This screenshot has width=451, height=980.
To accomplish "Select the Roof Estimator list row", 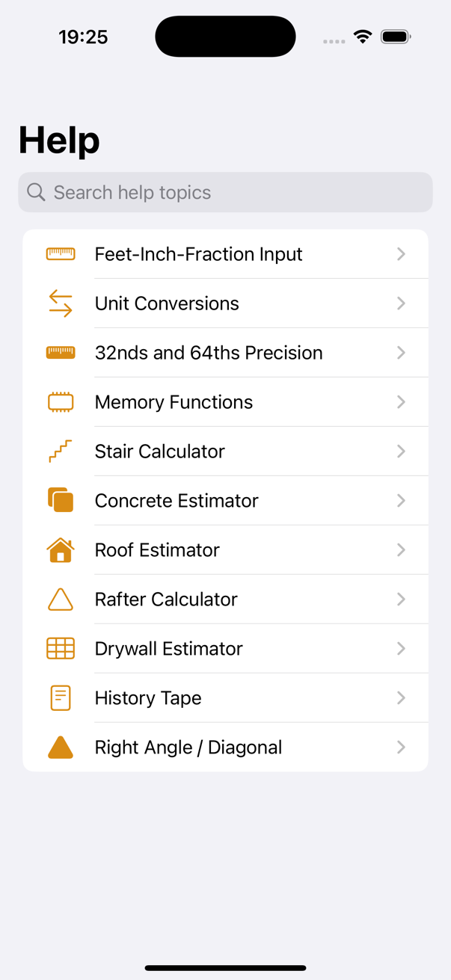I will [x=224, y=549].
